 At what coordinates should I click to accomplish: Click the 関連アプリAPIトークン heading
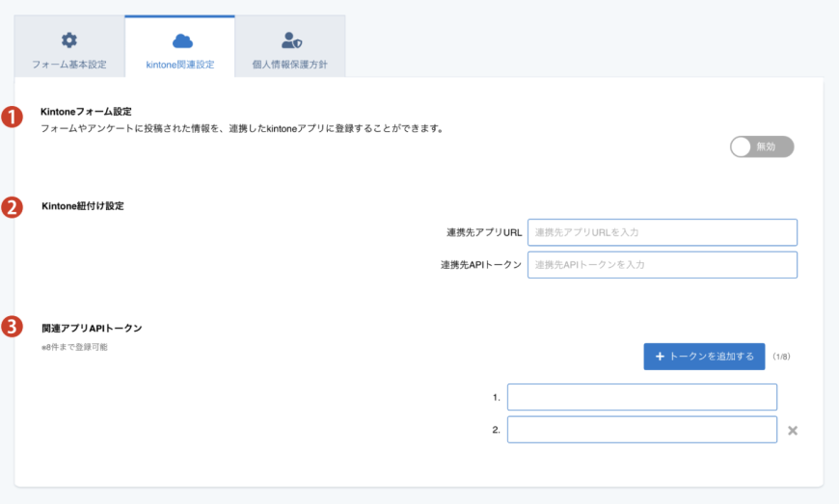(x=92, y=329)
